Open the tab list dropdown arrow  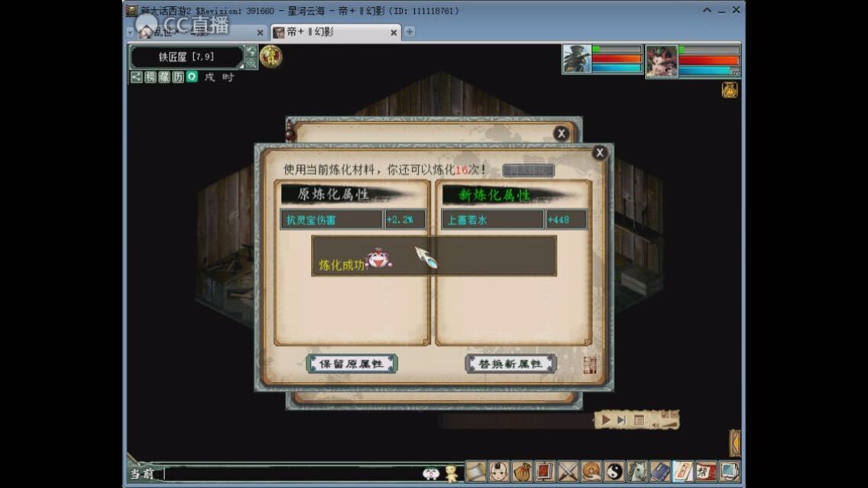coord(129,32)
